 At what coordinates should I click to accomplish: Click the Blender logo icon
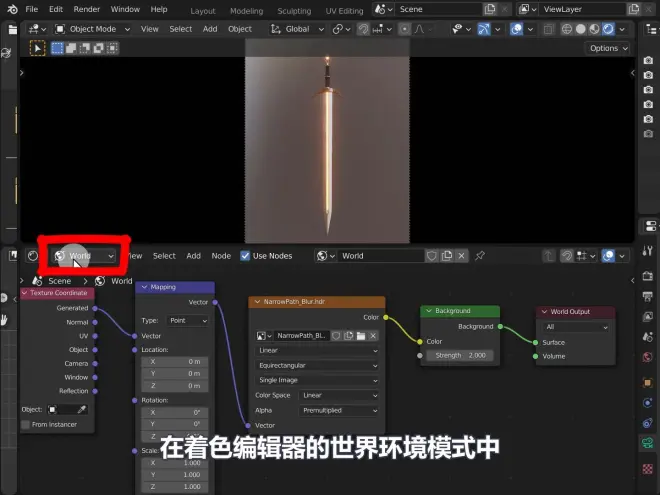pyautogui.click(x=12, y=9)
